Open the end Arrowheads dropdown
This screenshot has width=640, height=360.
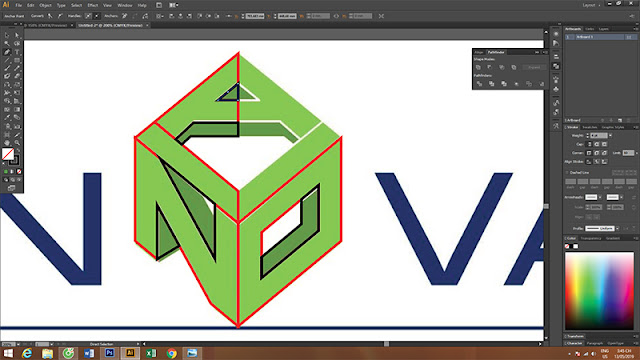pyautogui.click(x=621, y=197)
